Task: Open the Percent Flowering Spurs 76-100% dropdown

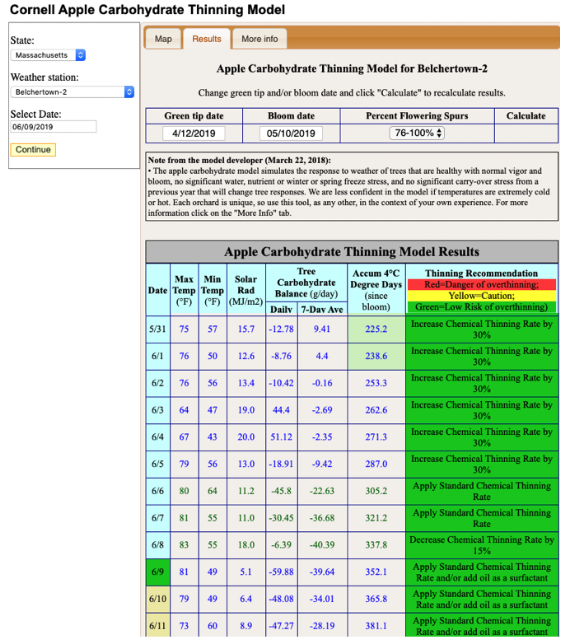Action: (x=417, y=133)
